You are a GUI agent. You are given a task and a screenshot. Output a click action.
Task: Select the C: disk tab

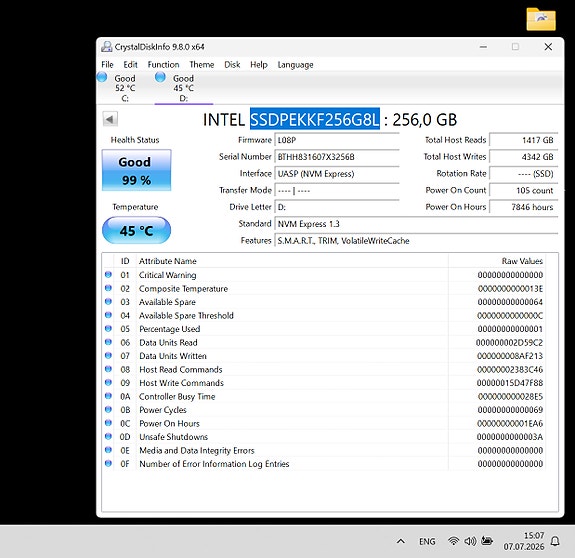[125, 88]
